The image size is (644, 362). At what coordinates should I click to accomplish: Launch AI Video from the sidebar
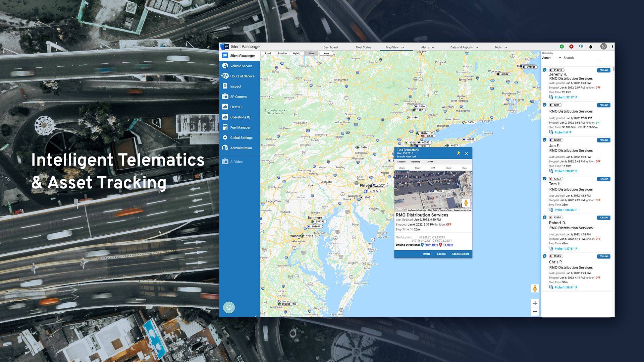point(236,162)
